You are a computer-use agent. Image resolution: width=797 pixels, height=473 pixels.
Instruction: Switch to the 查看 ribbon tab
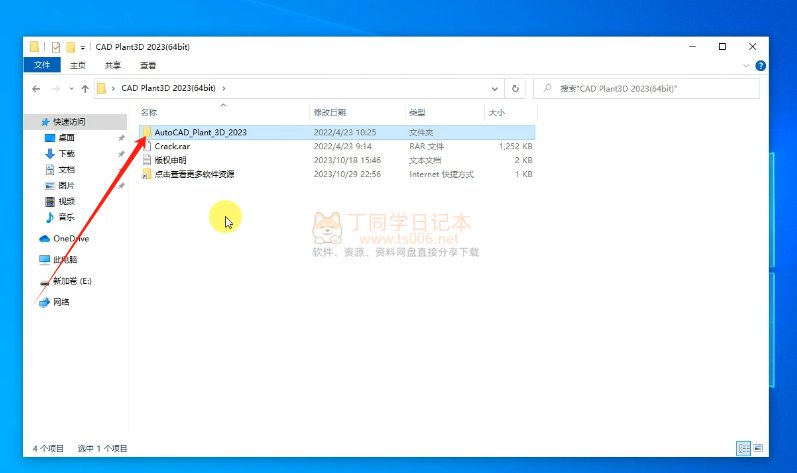pos(147,65)
